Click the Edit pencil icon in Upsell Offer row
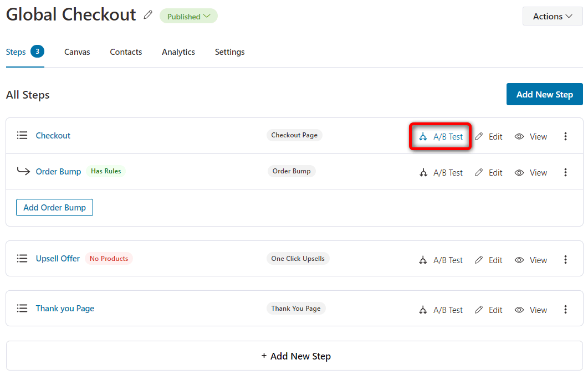This screenshot has height=375, width=588. click(x=479, y=260)
